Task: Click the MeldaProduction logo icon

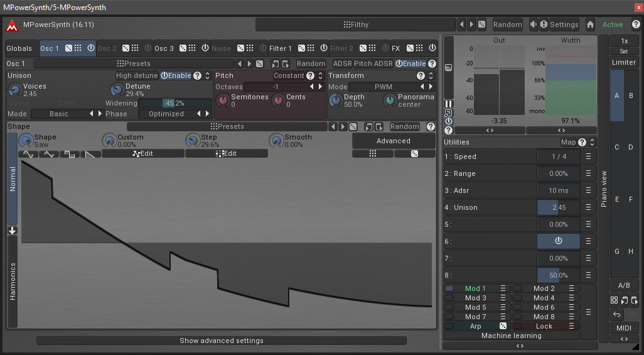Action: point(11,25)
